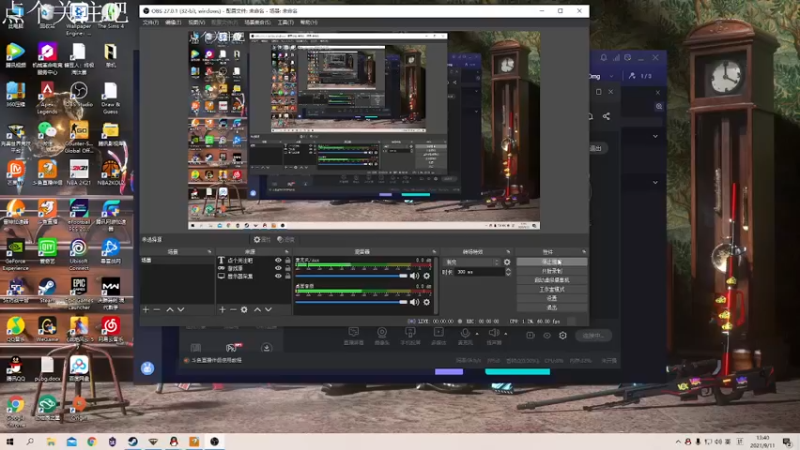Move source down in sources list
Screen dimensions: 800x450
[268, 310]
